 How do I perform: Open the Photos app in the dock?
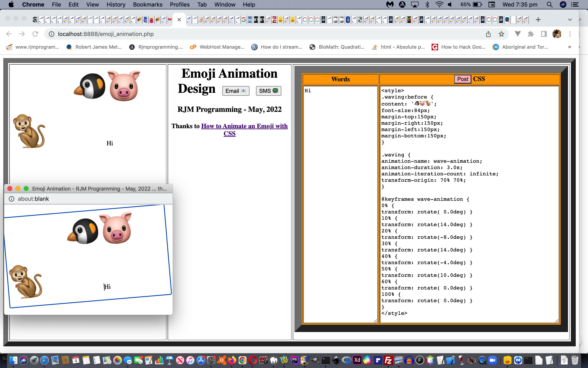[x=118, y=360]
